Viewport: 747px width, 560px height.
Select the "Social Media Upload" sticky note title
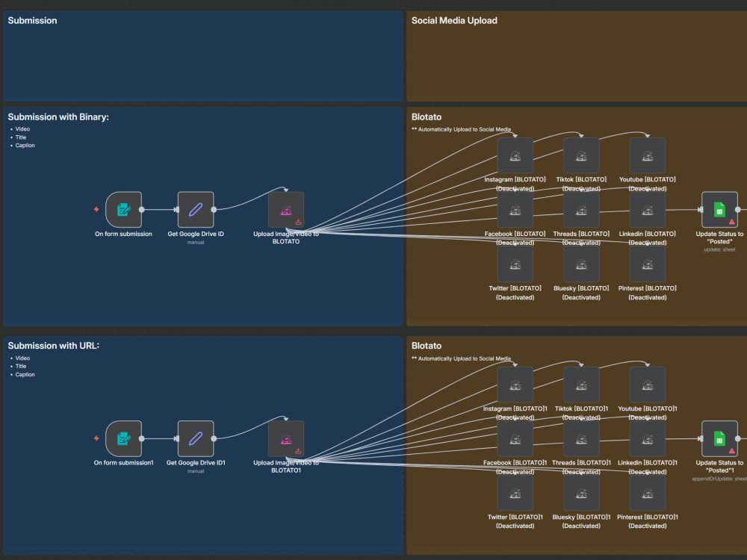[454, 20]
